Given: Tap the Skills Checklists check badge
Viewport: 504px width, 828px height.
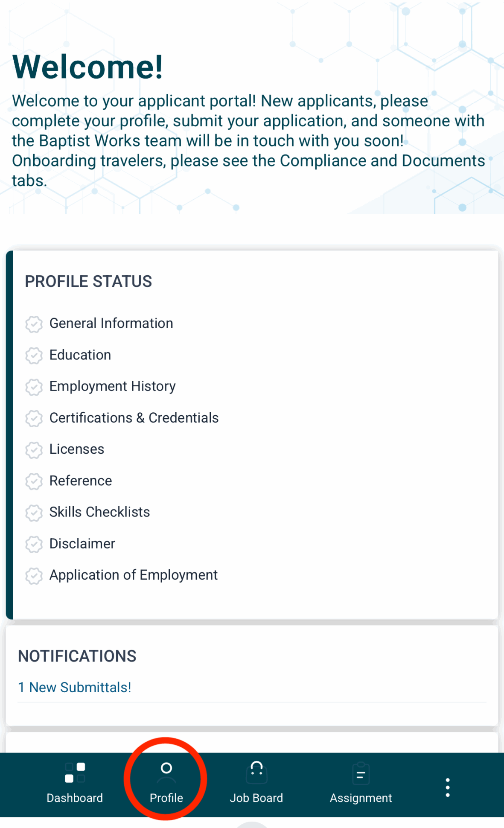Looking at the screenshot, I should click(x=34, y=513).
